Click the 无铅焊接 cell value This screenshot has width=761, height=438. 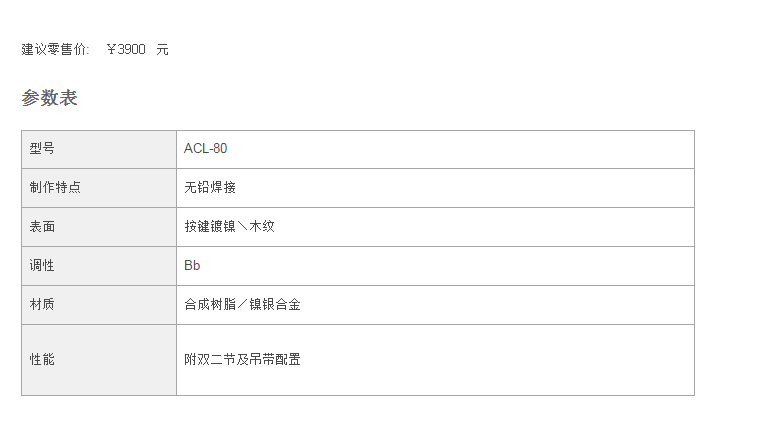click(x=210, y=187)
